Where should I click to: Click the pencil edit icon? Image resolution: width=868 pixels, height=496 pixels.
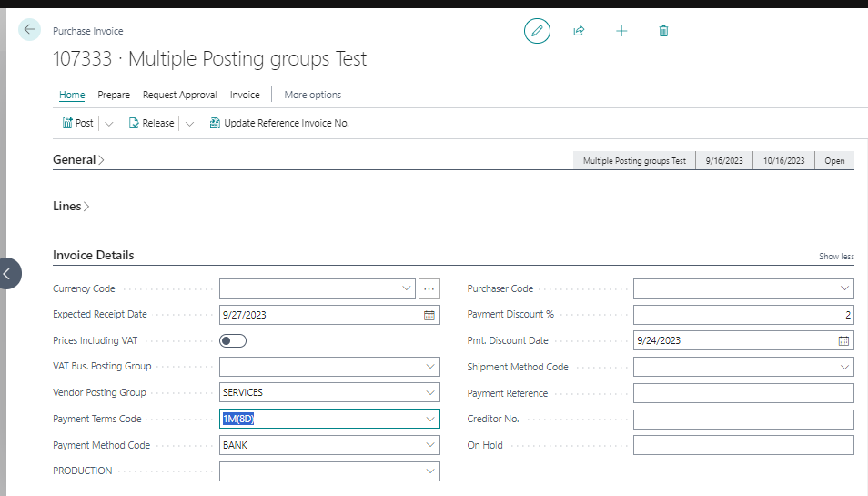pyautogui.click(x=537, y=31)
